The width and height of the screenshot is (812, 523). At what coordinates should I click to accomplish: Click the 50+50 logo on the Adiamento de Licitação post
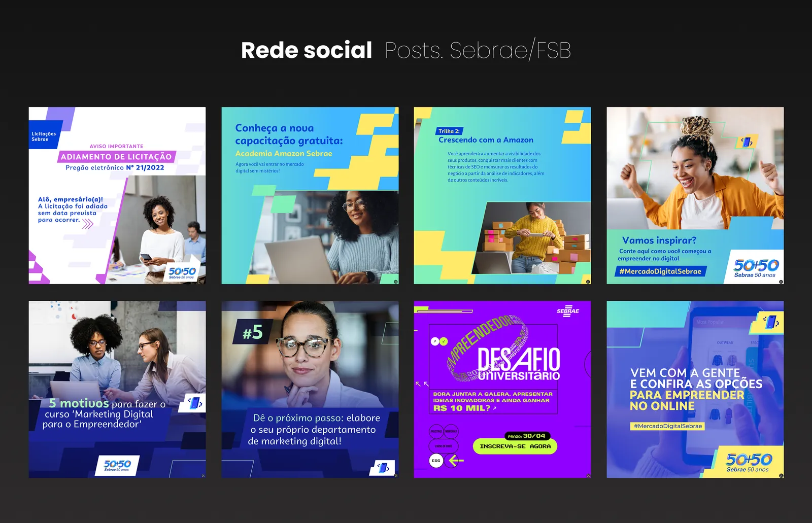click(182, 272)
